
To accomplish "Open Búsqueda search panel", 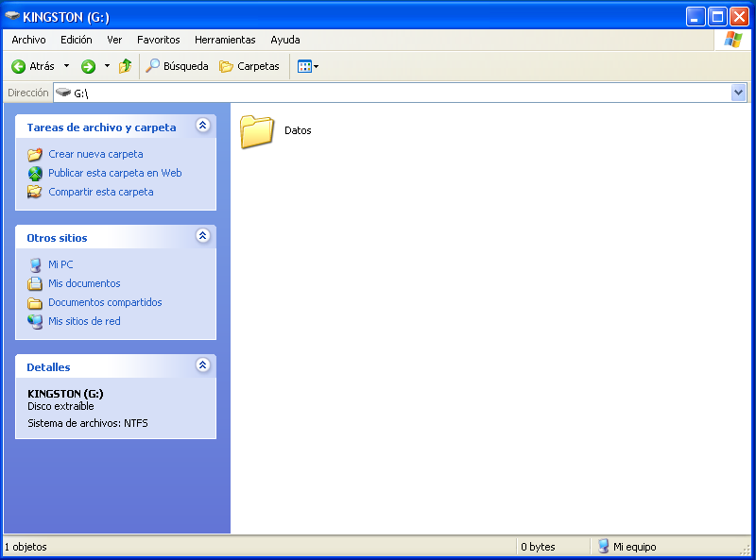I will [x=177, y=66].
